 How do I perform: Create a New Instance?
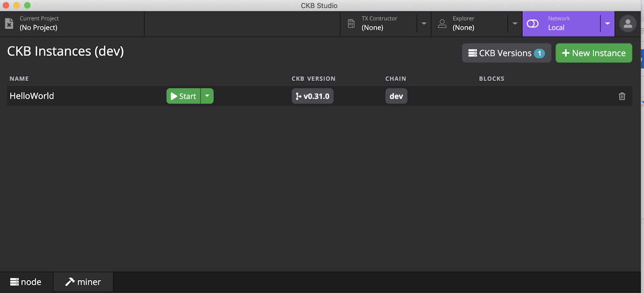click(594, 53)
